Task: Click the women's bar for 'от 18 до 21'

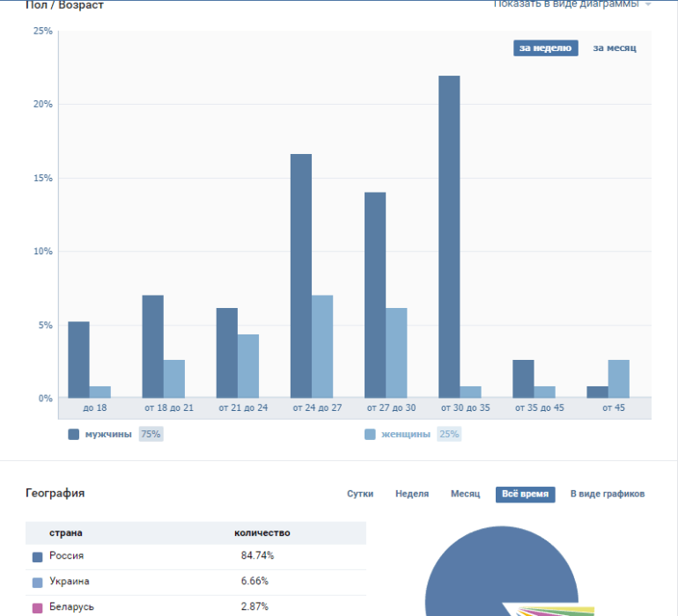Action: point(173,379)
